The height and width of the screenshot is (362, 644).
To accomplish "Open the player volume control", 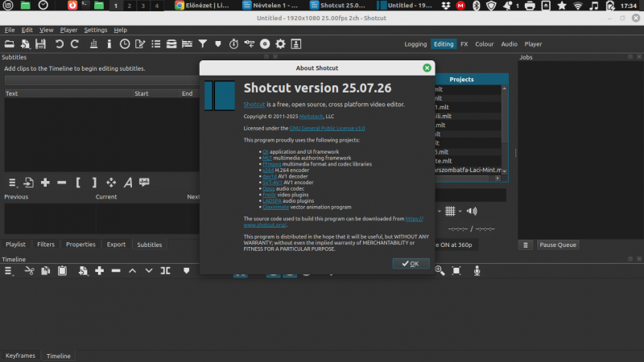I will [x=472, y=211].
